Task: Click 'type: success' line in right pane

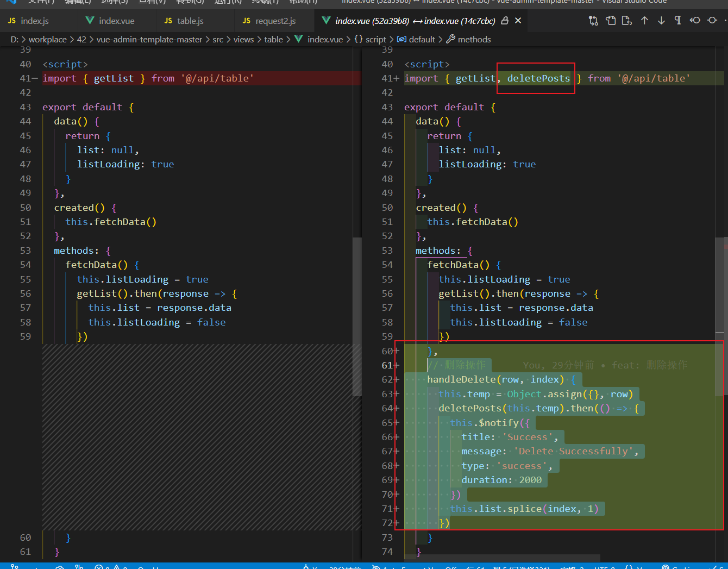Action: click(507, 466)
